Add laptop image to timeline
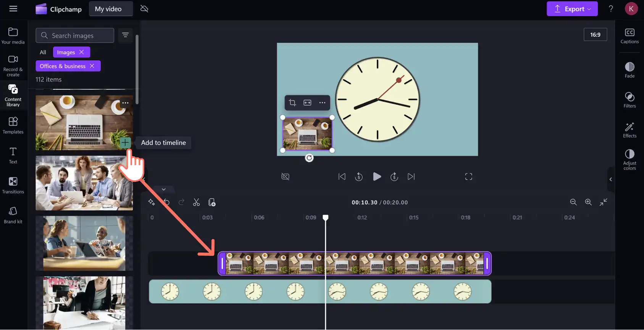This screenshot has width=644, height=330. [125, 142]
